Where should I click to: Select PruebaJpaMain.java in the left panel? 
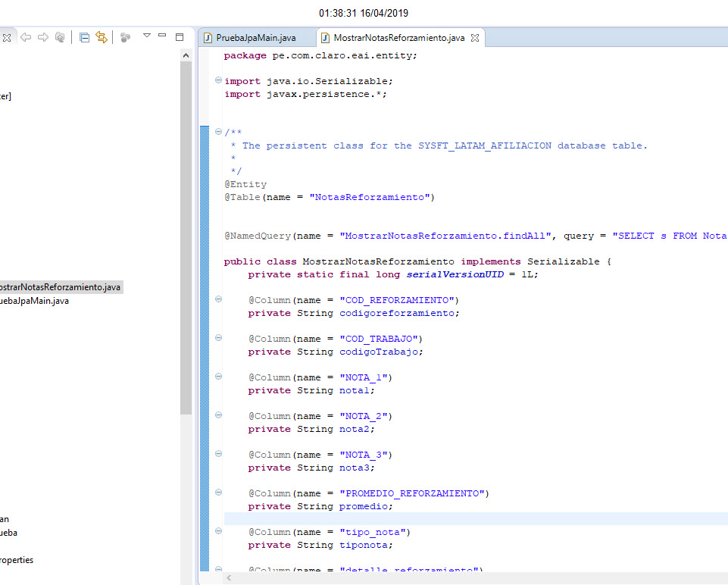[34, 300]
